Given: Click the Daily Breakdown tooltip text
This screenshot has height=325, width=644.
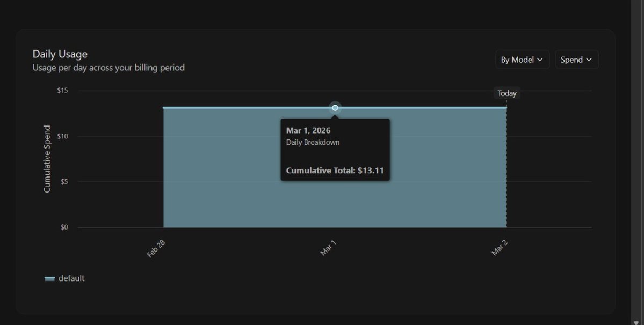Looking at the screenshot, I should tap(313, 142).
